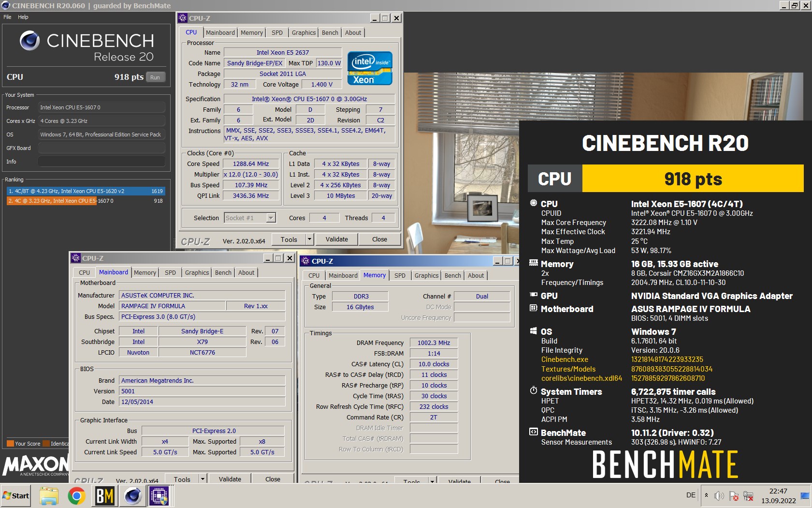812x508 pixels.
Task: Click Close in the Mainboard window
Action: 273,479
